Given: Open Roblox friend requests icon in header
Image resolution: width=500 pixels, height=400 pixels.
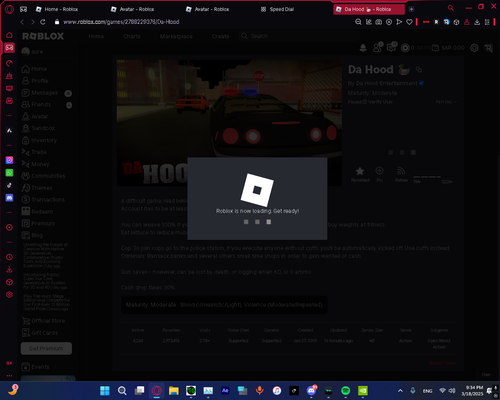Looking at the screenshot, I should (x=378, y=47).
